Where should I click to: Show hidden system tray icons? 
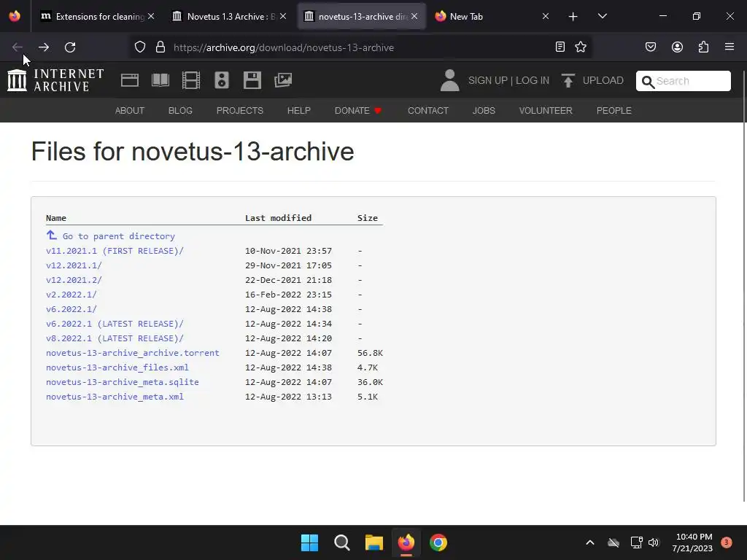point(589,542)
